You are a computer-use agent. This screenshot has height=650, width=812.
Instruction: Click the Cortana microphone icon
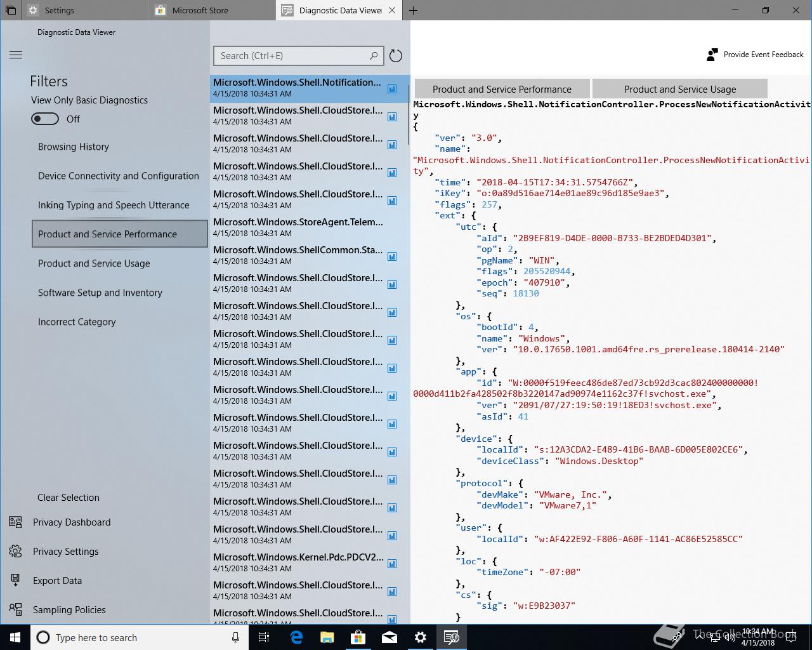click(235, 637)
